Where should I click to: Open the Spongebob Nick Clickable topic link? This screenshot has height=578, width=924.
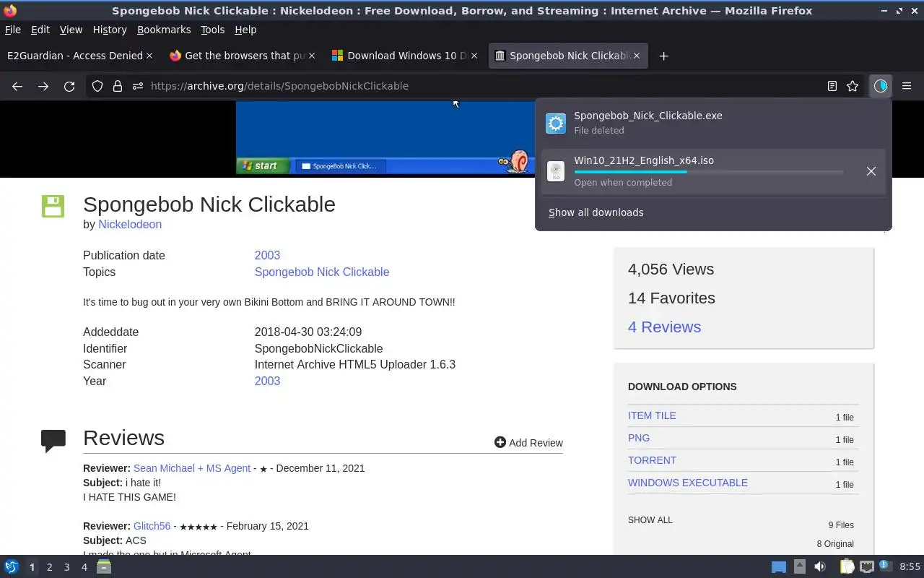(322, 272)
